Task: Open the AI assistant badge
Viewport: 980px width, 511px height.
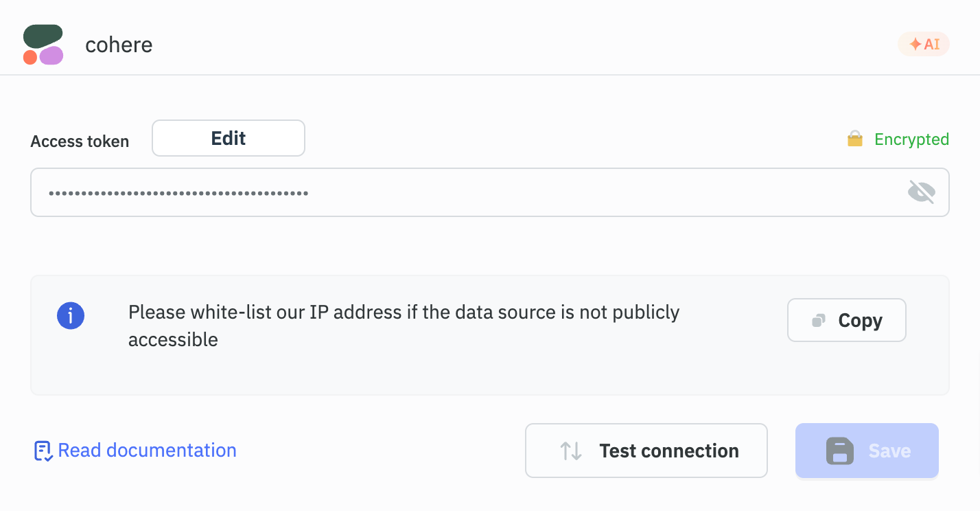Action: click(924, 45)
